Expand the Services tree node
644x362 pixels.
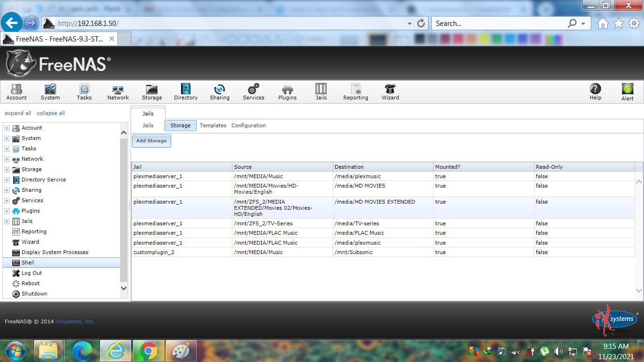click(7, 200)
